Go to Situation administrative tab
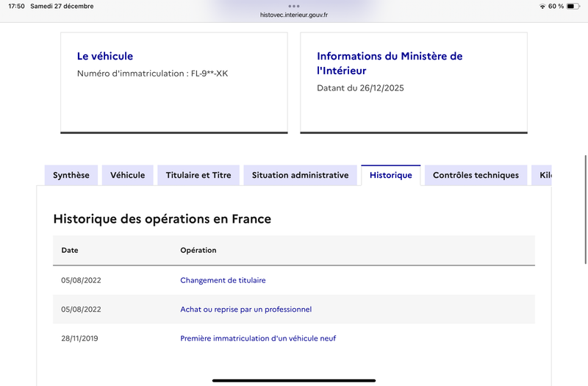Viewport: 588px width, 386px height. pos(300,175)
